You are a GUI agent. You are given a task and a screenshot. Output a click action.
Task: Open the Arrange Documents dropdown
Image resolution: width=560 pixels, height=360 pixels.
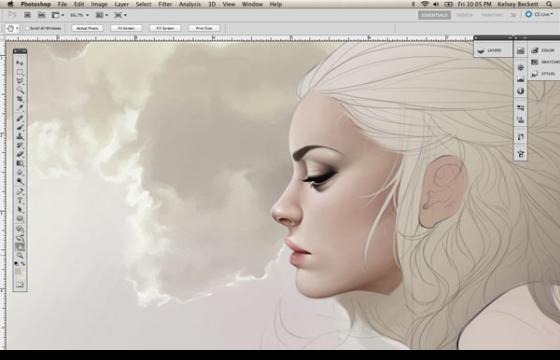(102, 15)
